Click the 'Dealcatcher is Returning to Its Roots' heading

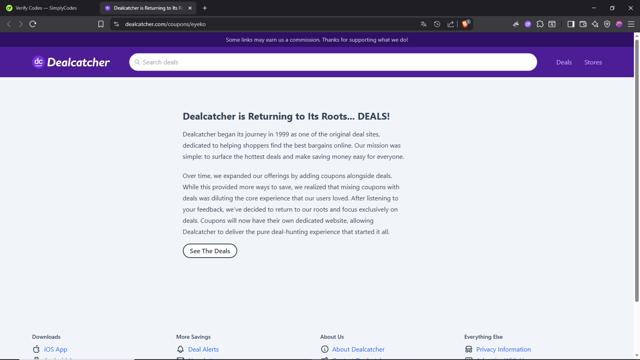(x=286, y=116)
